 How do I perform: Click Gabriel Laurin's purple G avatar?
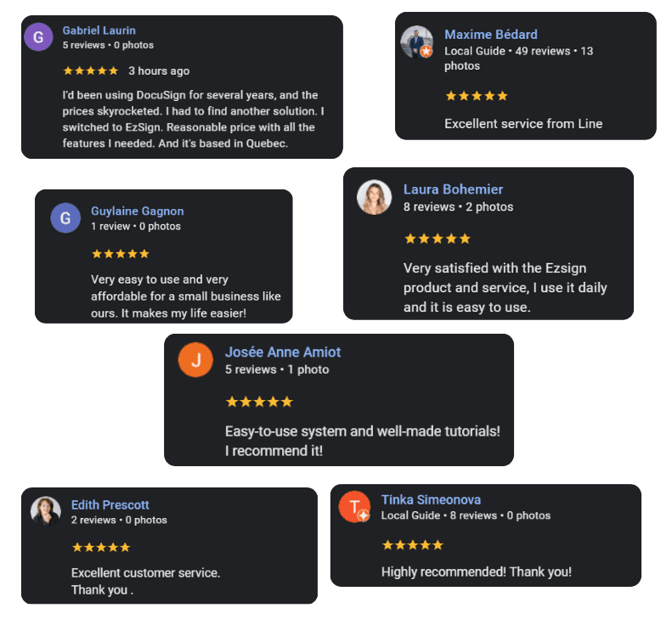click(x=38, y=37)
